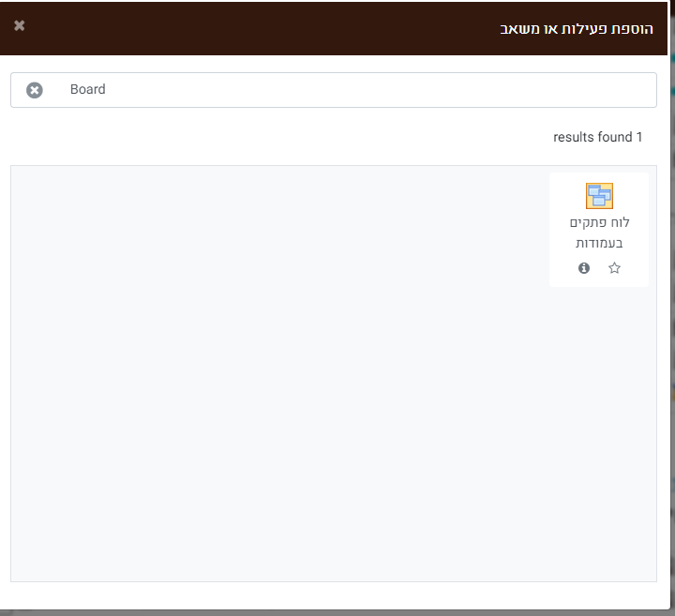Click the לוח פתקים label line

click(x=599, y=222)
